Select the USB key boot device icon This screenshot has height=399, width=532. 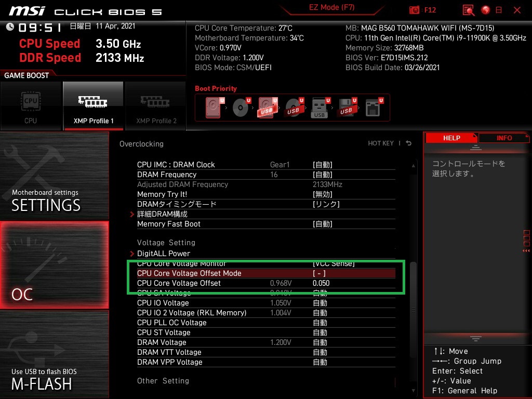[320, 108]
